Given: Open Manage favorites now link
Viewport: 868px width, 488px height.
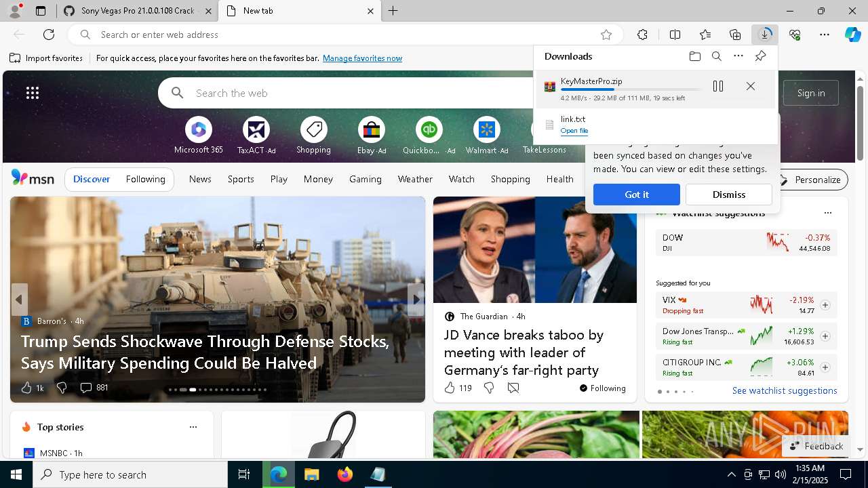Looking at the screenshot, I should point(362,58).
